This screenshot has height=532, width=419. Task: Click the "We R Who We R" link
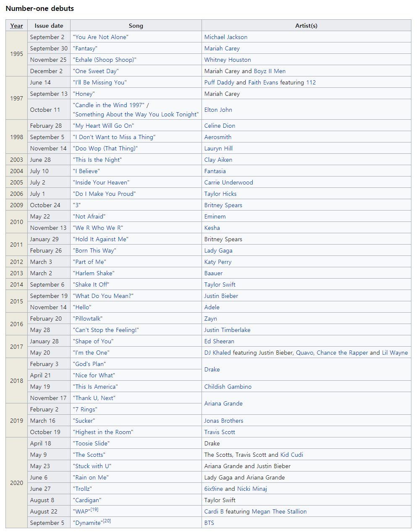click(x=98, y=228)
